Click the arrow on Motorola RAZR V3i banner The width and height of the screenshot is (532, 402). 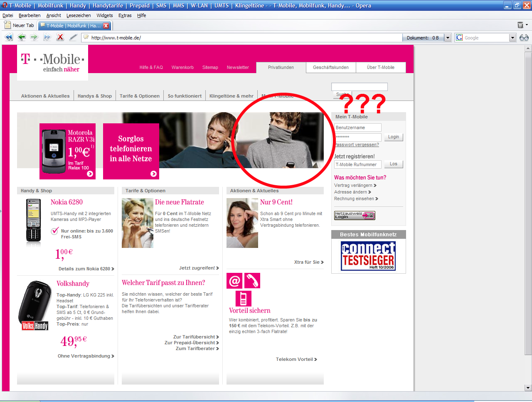click(x=90, y=174)
